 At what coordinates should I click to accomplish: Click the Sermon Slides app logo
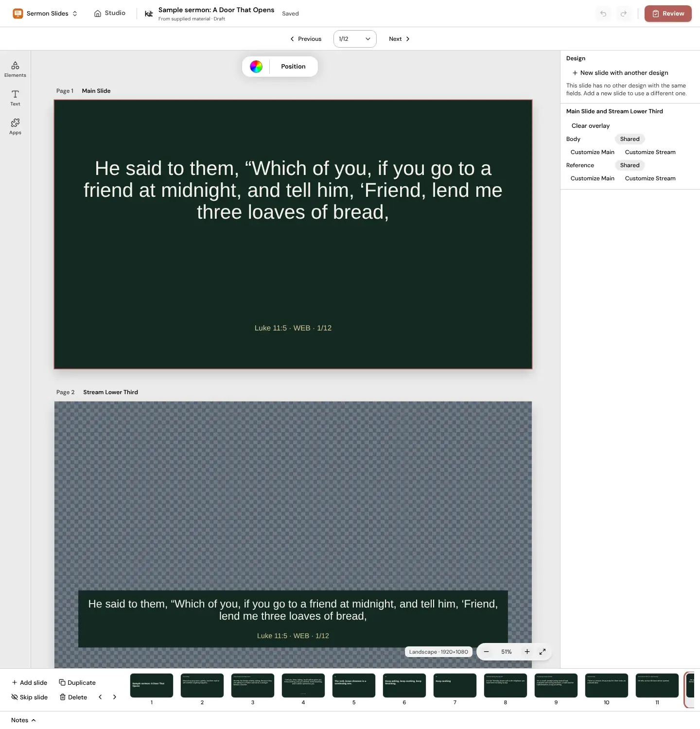[x=18, y=14]
